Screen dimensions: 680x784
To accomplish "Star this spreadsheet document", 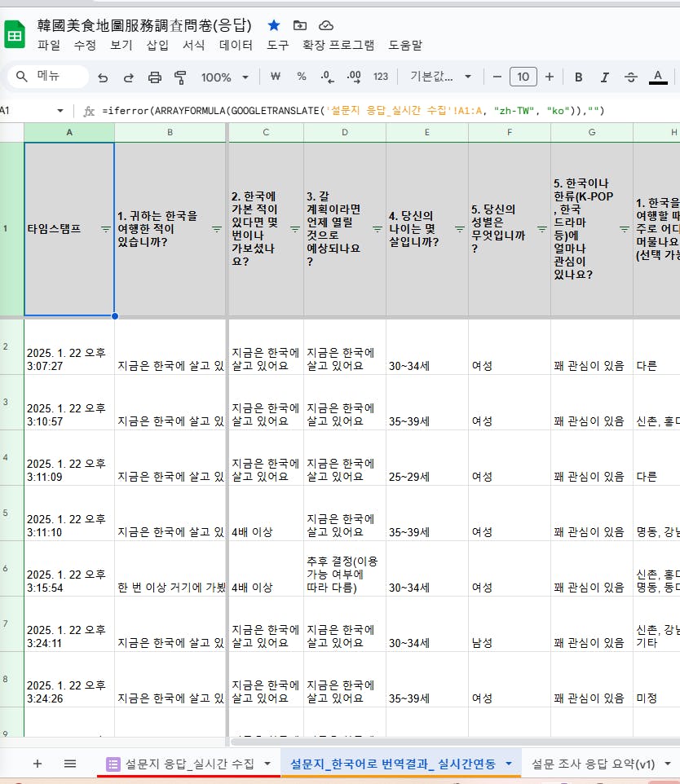I will coord(274,25).
